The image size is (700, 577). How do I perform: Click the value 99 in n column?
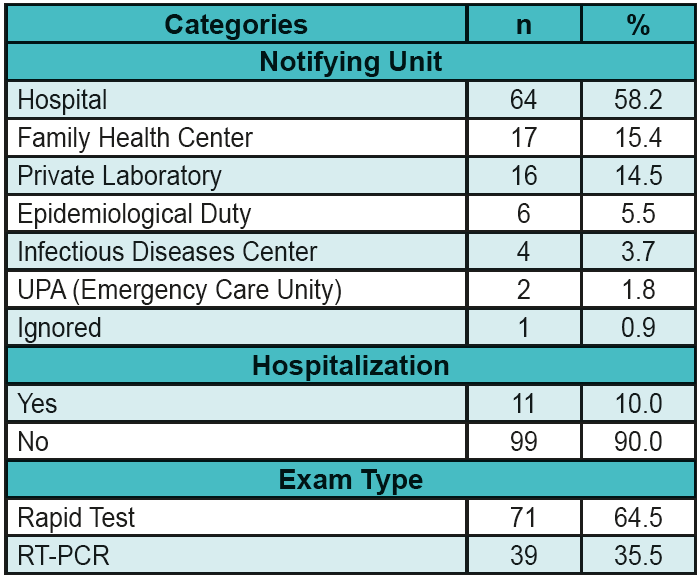pyautogui.click(x=523, y=441)
